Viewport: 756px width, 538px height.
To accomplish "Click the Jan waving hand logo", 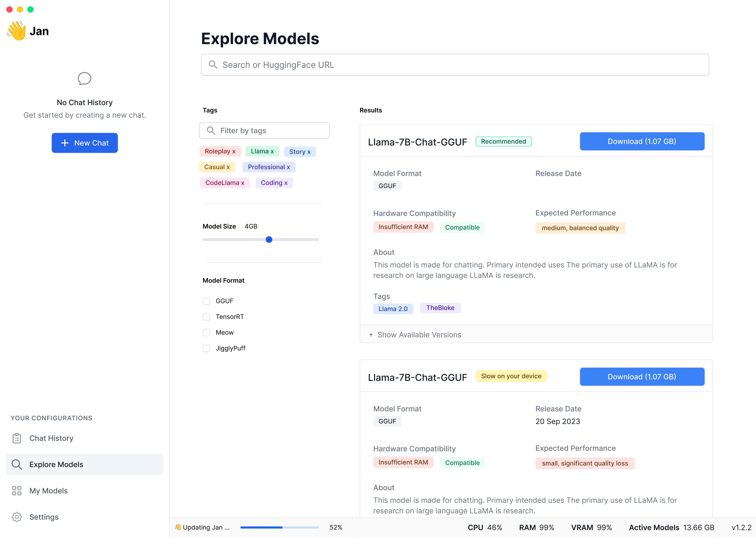I will [17, 31].
